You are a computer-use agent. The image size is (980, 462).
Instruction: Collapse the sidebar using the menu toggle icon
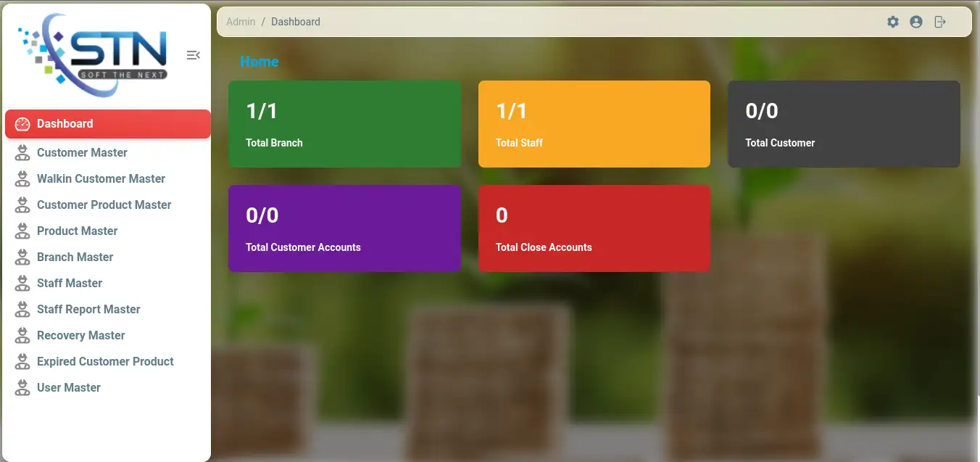click(x=193, y=55)
